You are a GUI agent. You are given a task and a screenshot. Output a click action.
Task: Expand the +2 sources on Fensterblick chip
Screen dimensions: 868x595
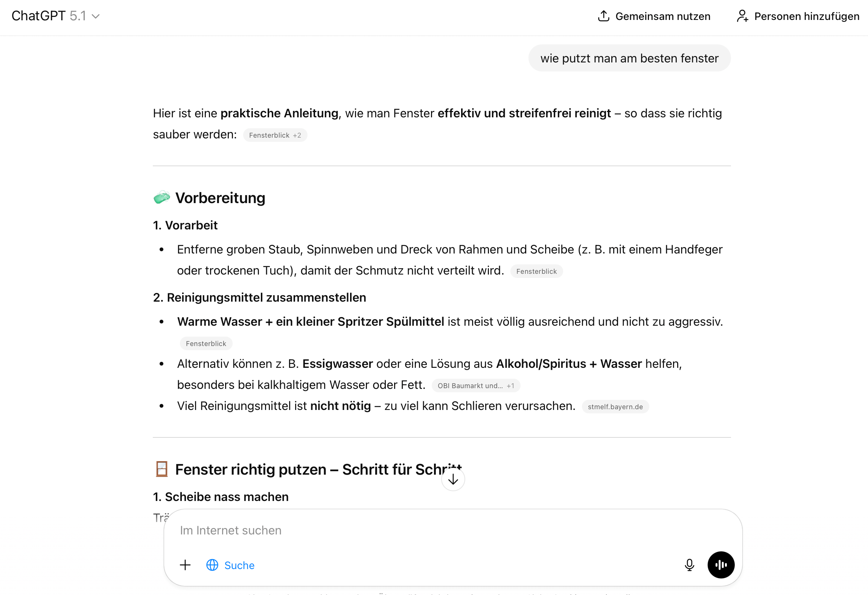(x=296, y=135)
